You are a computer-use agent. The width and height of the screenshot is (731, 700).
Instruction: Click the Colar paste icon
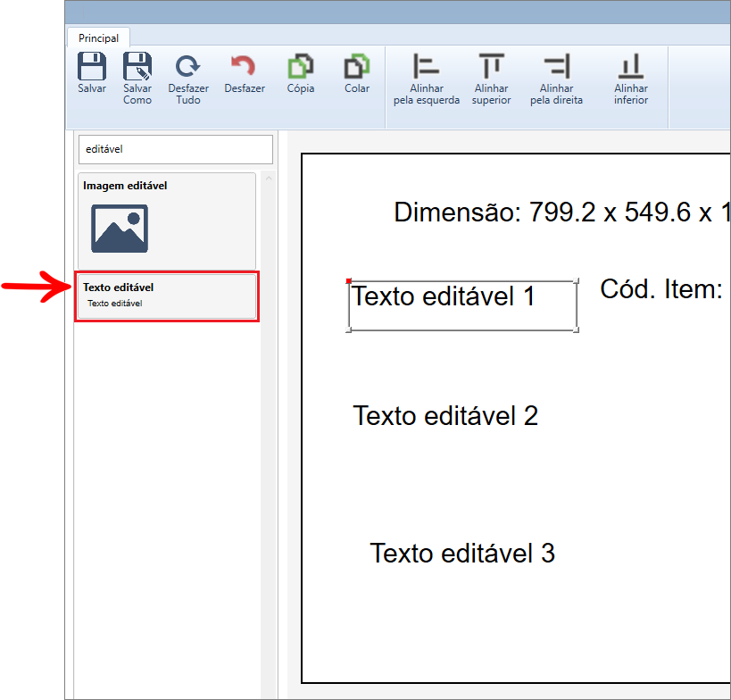(x=357, y=67)
